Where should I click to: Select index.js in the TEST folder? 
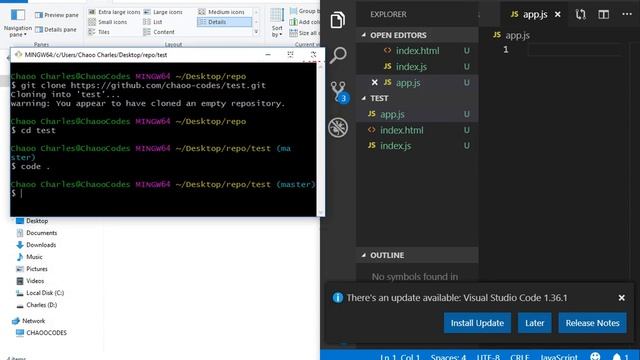(417, 146)
